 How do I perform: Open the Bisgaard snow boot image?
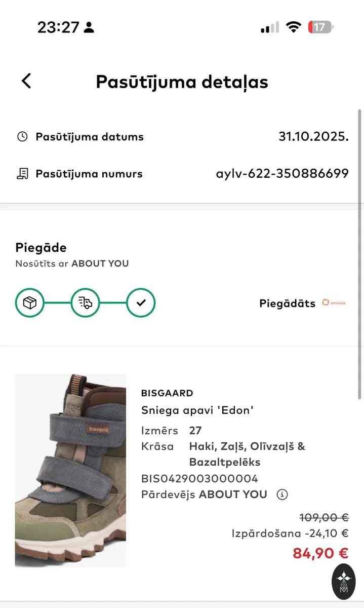70,471
